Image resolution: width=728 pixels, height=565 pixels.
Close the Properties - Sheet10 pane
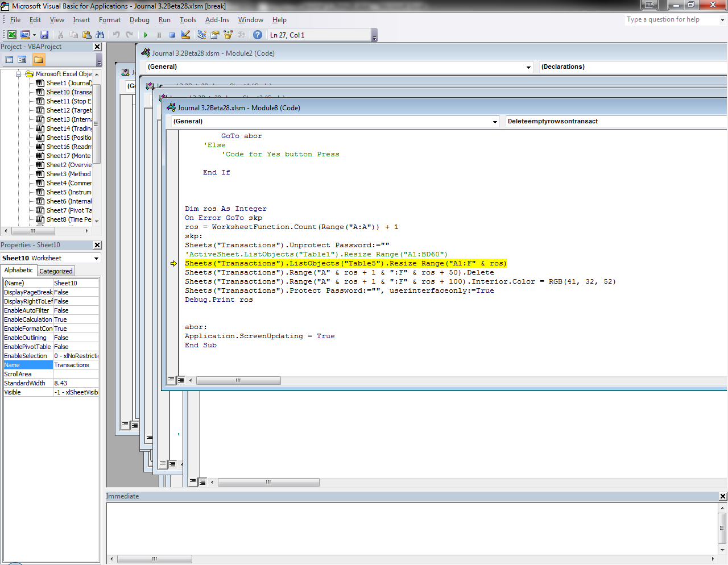point(97,245)
